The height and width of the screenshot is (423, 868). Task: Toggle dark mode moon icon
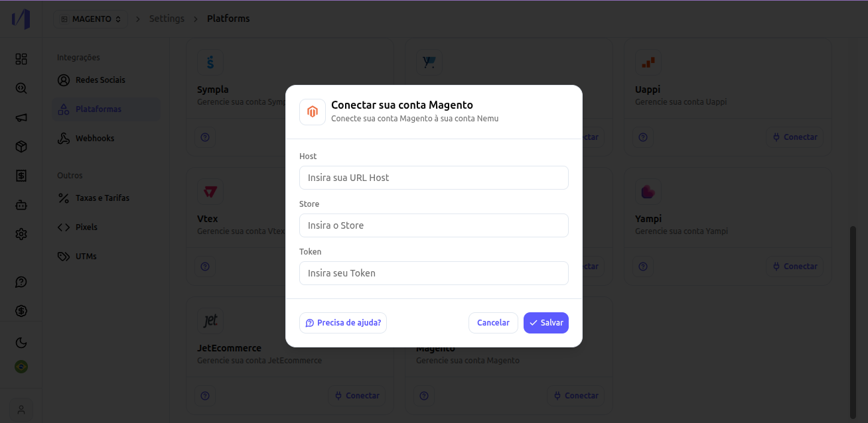tap(21, 343)
